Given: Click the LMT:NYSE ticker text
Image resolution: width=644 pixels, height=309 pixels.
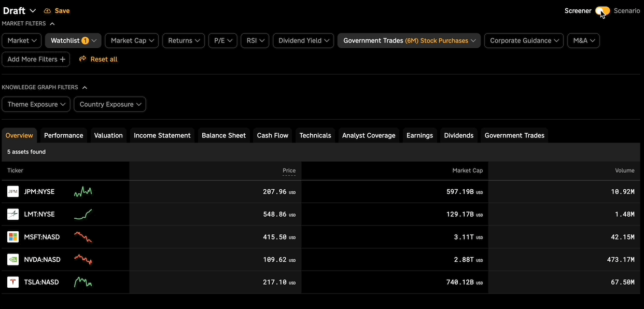Looking at the screenshot, I should pos(39,214).
